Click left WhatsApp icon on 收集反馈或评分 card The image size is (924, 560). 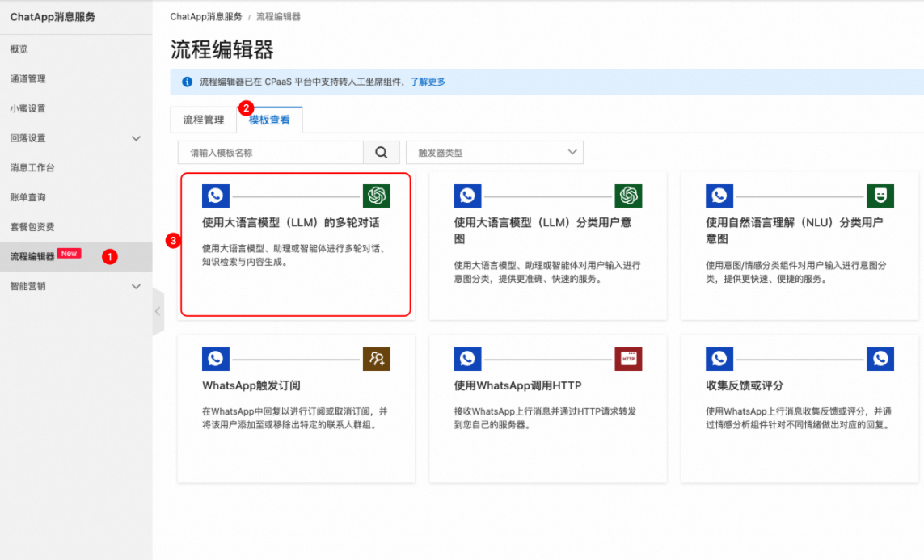[719, 359]
